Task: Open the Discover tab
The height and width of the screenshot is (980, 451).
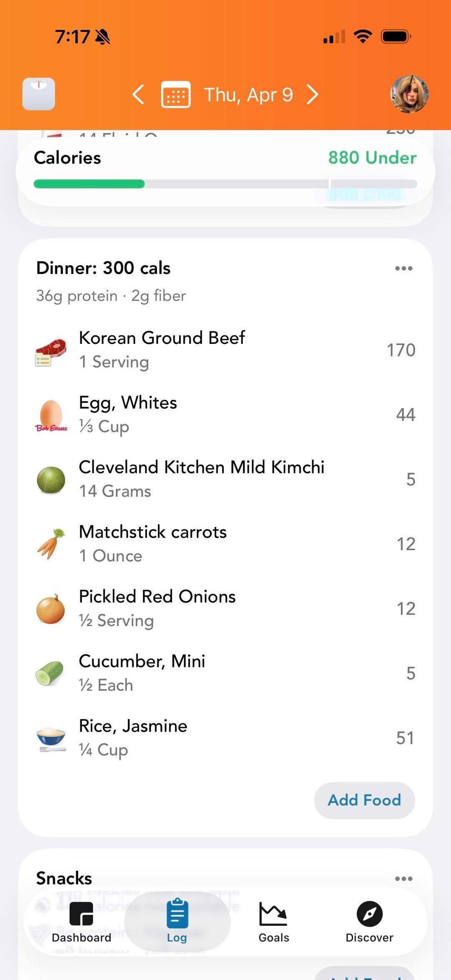Action: pyautogui.click(x=369, y=922)
